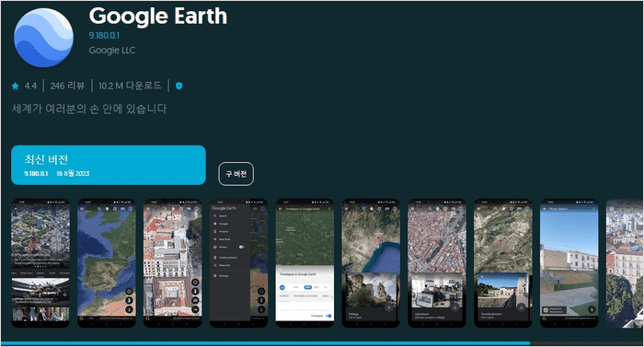Open the Uptodown office photo screenshot

coord(437,263)
